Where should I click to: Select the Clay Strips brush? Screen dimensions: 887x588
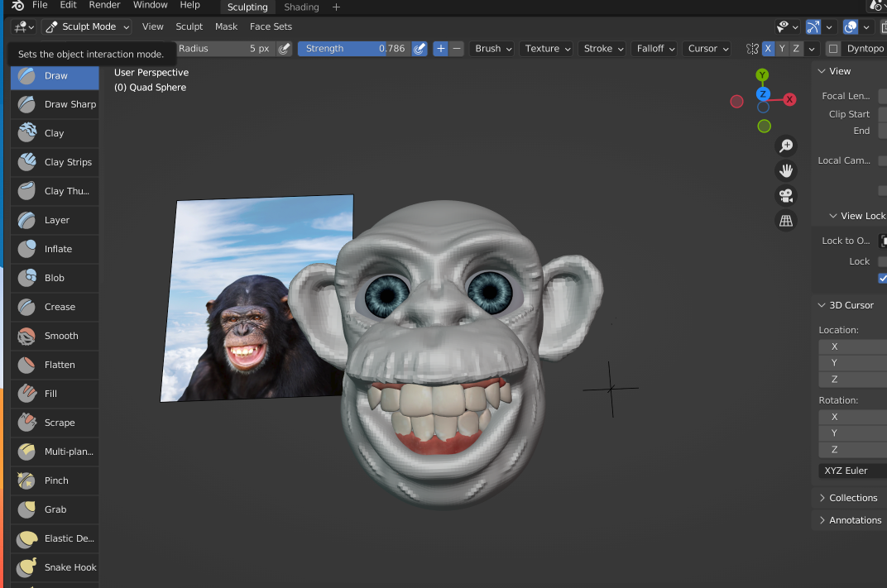point(55,162)
